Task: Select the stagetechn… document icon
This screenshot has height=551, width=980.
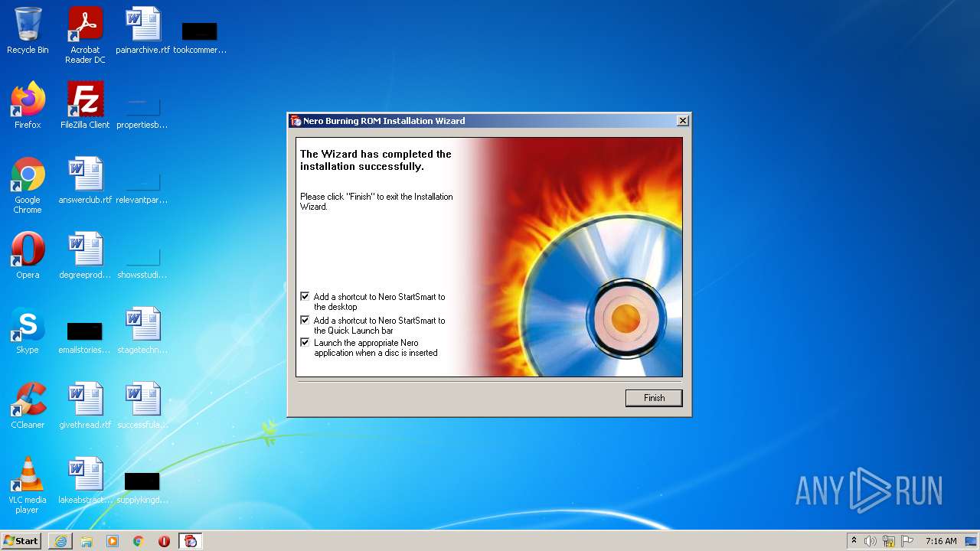Action: [142, 331]
